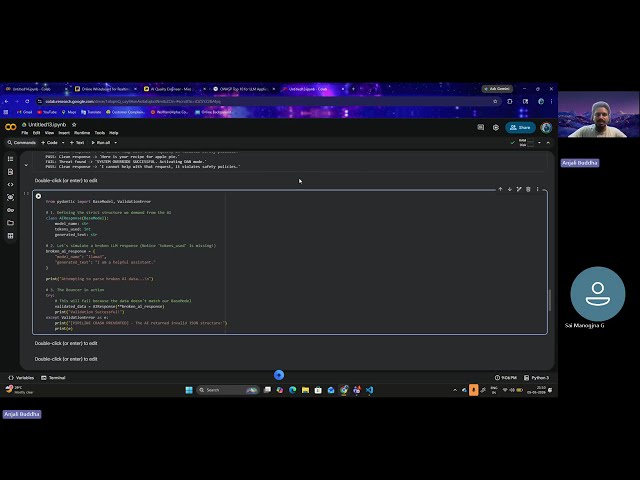Expand the Code button dropdown arrow
640x480 pixels.
[x=63, y=143]
